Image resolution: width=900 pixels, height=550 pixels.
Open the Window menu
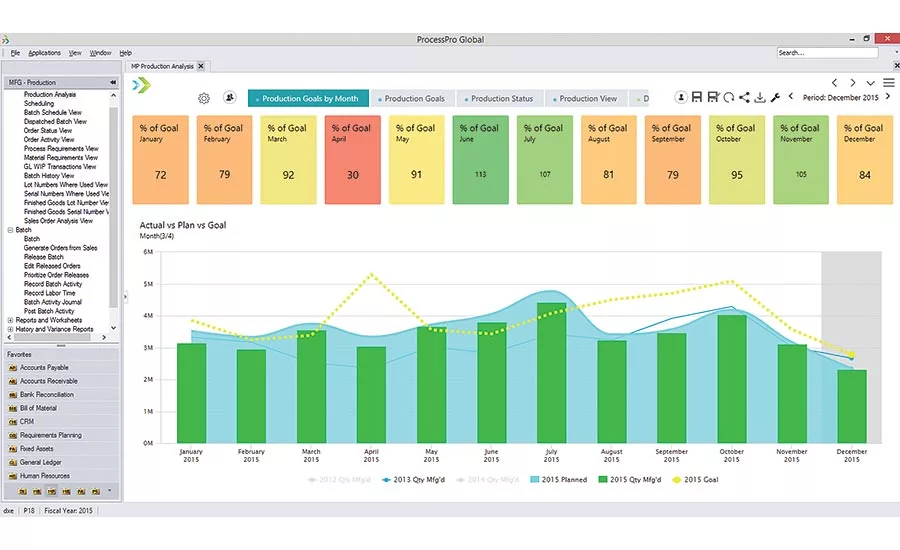(100, 53)
